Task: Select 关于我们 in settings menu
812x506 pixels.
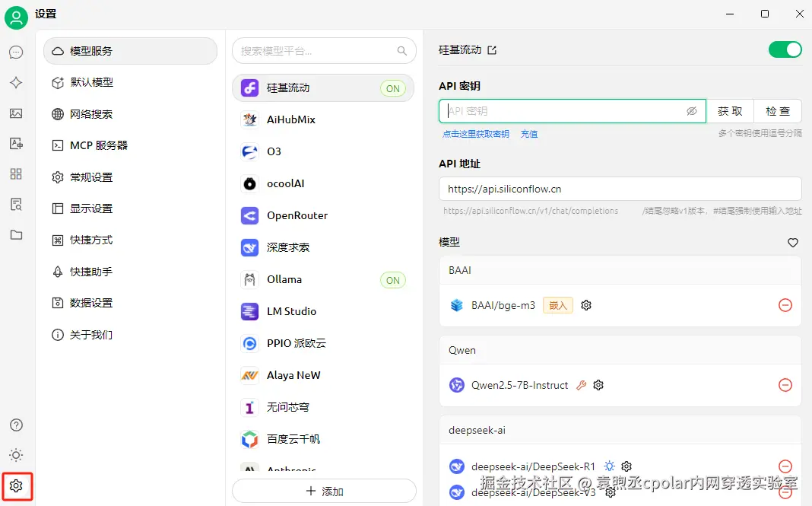Action: click(x=130, y=335)
